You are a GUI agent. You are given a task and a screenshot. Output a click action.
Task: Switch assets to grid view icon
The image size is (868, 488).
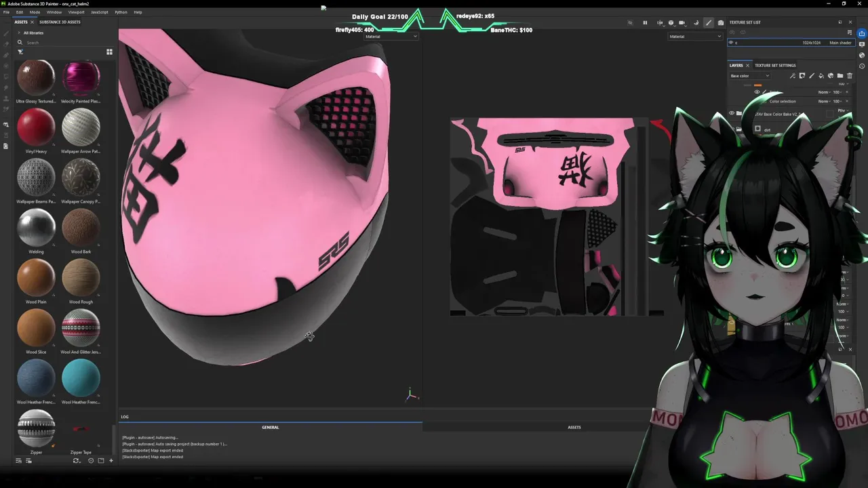tap(109, 52)
